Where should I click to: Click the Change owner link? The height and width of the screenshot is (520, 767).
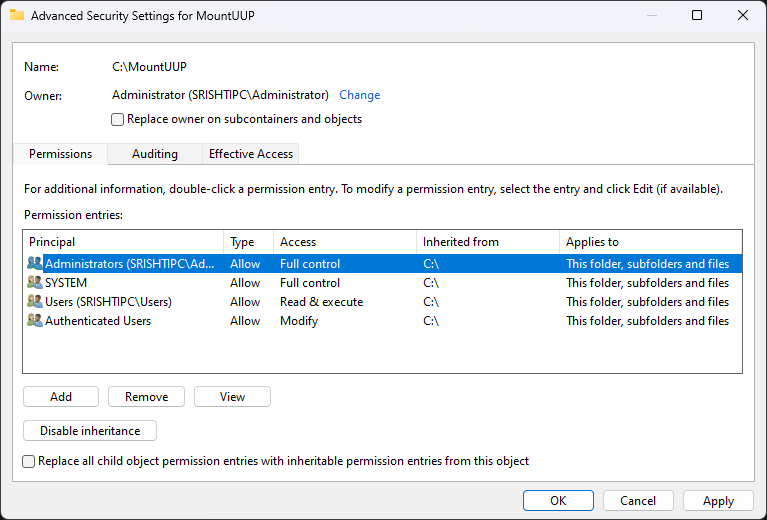coord(359,95)
